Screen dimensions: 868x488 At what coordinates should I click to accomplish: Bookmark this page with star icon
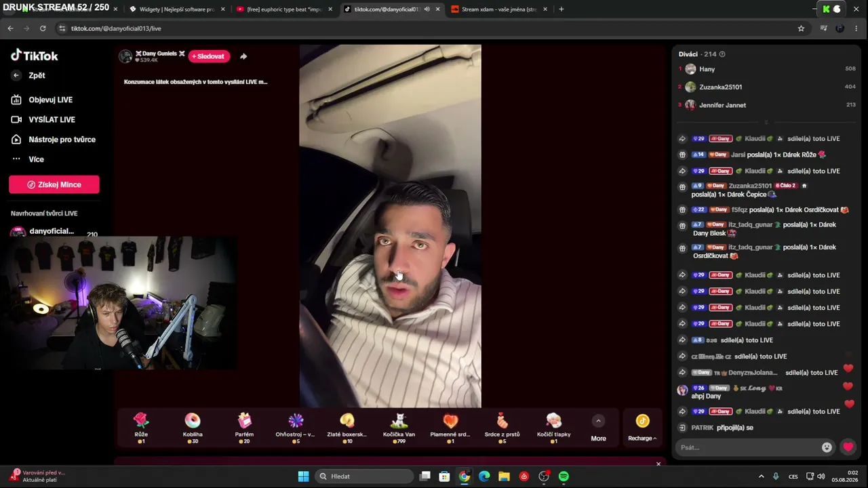[x=801, y=28]
